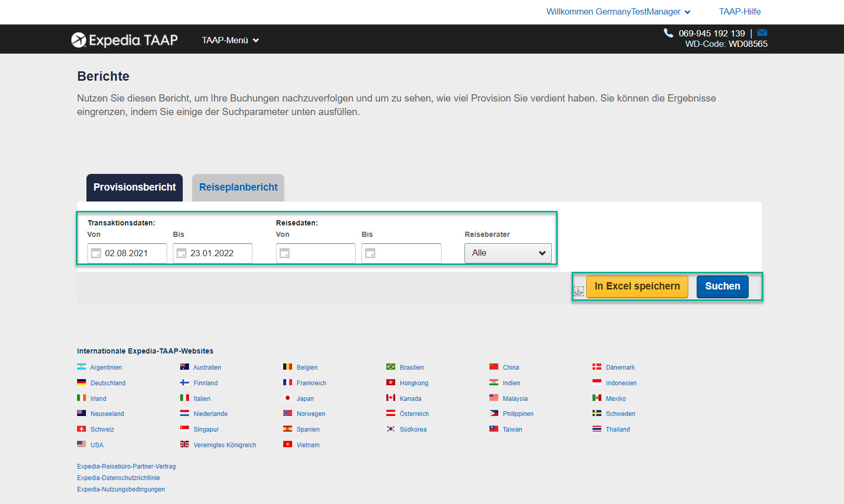Click the Transaktionsdaten Bis date field
Viewport: 844px width, 504px height.
tap(212, 253)
